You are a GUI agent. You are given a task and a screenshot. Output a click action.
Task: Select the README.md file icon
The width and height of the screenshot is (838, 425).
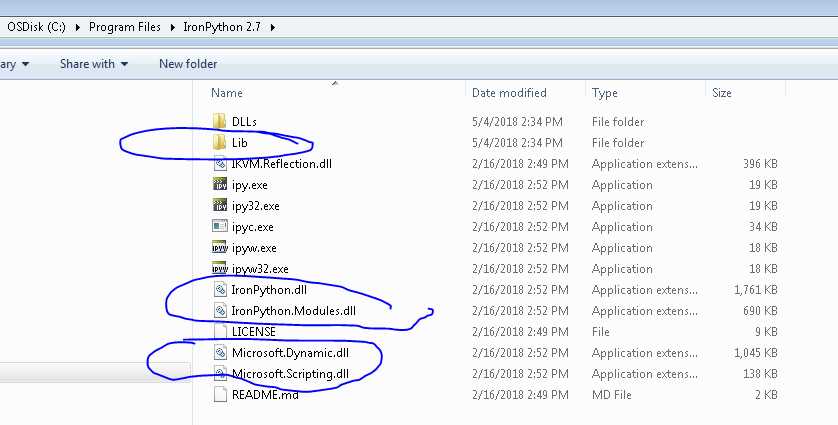[220, 395]
